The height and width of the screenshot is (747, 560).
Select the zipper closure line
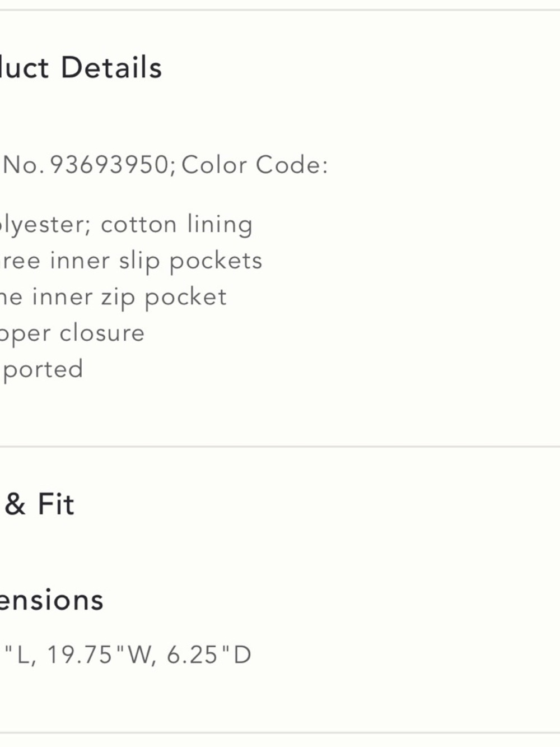(73, 333)
